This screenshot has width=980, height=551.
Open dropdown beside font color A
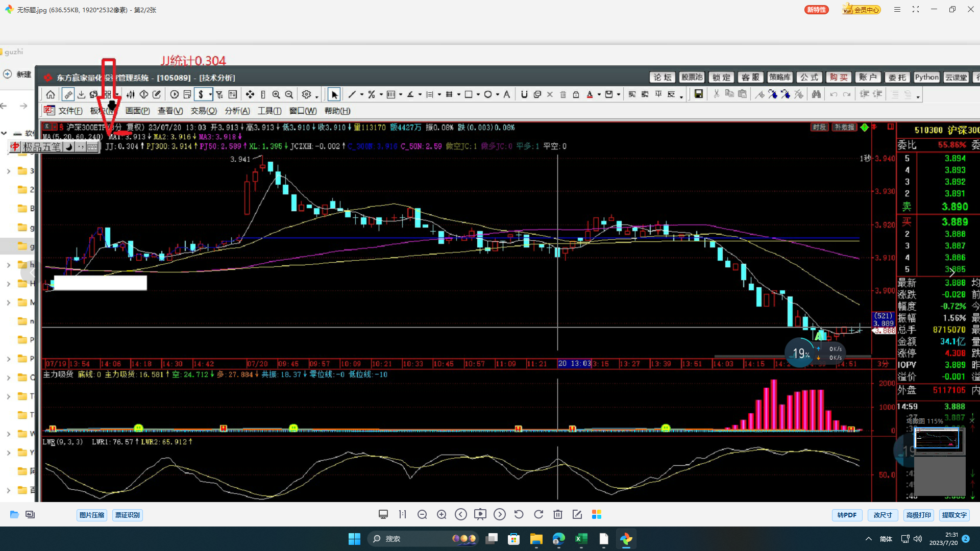(599, 95)
